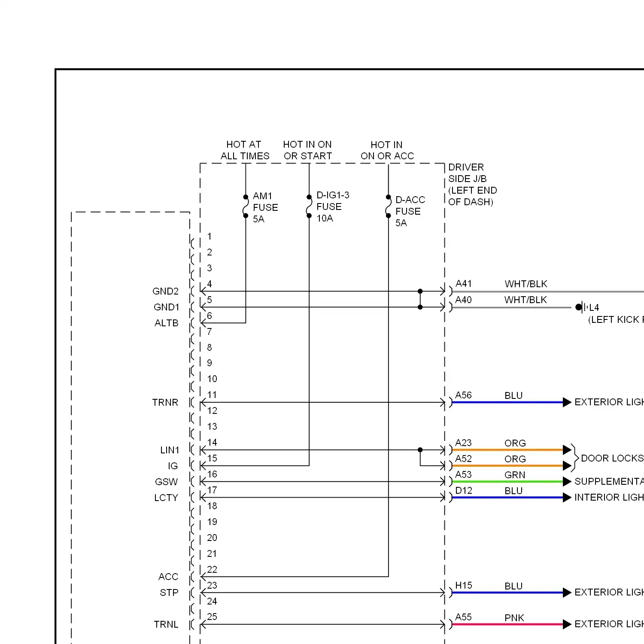Click the D-ACC fuse symbol
The width and height of the screenshot is (644, 644).
[x=388, y=207]
